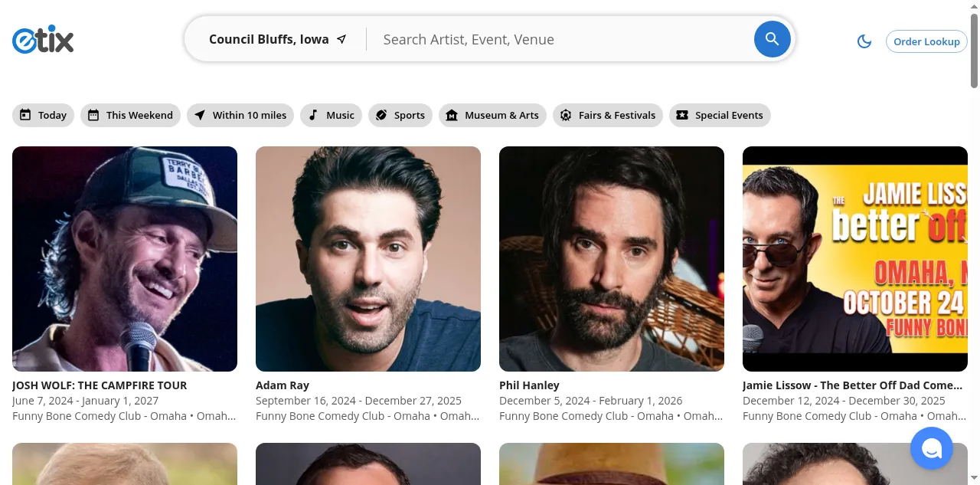Screen dimensions: 980x485
Task: Open the Council Bluffs, Iowa location selector
Action: pyautogui.click(x=269, y=40)
